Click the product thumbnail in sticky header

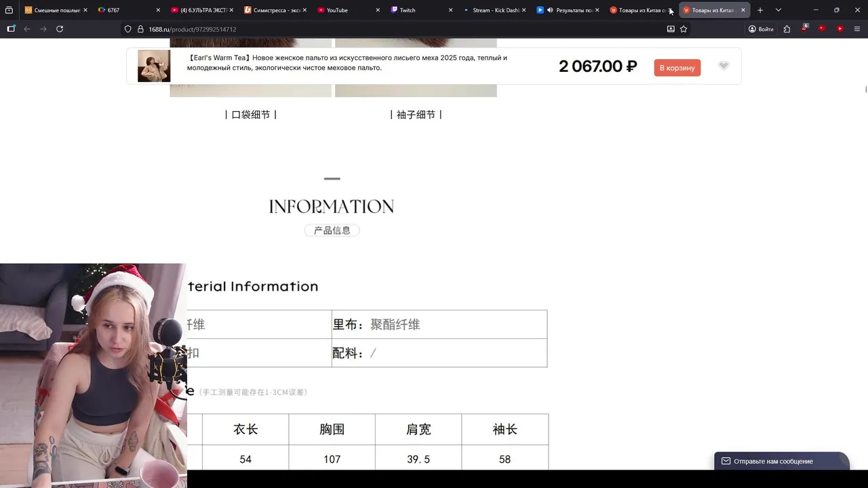pos(154,66)
